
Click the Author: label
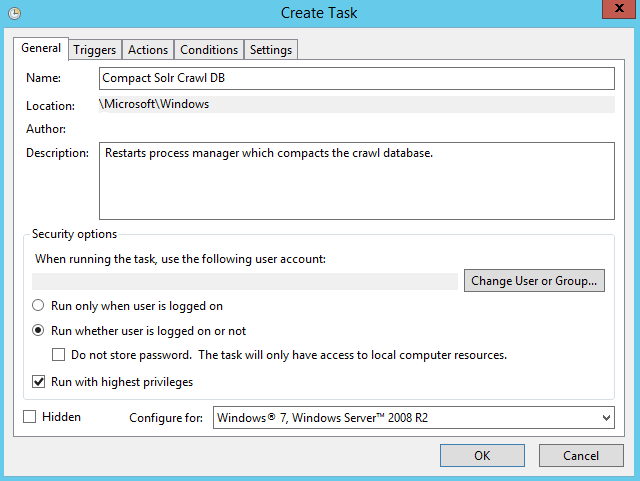click(x=46, y=129)
